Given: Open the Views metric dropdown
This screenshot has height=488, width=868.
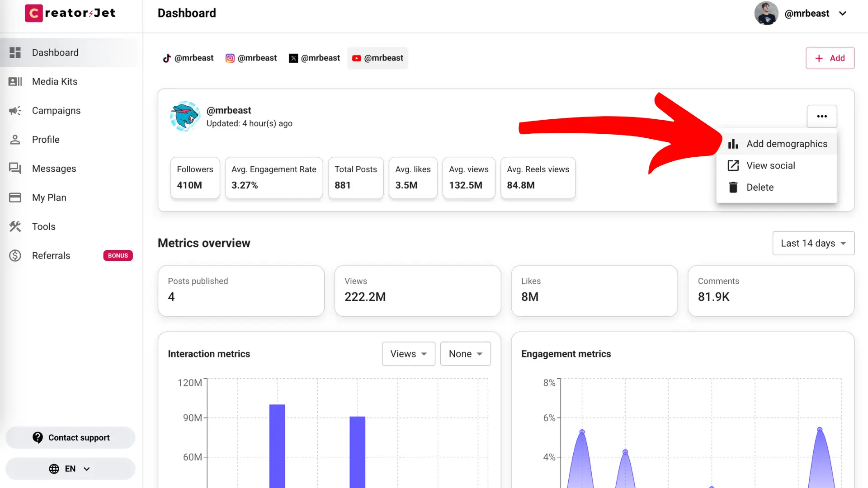Looking at the screenshot, I should 409,354.
